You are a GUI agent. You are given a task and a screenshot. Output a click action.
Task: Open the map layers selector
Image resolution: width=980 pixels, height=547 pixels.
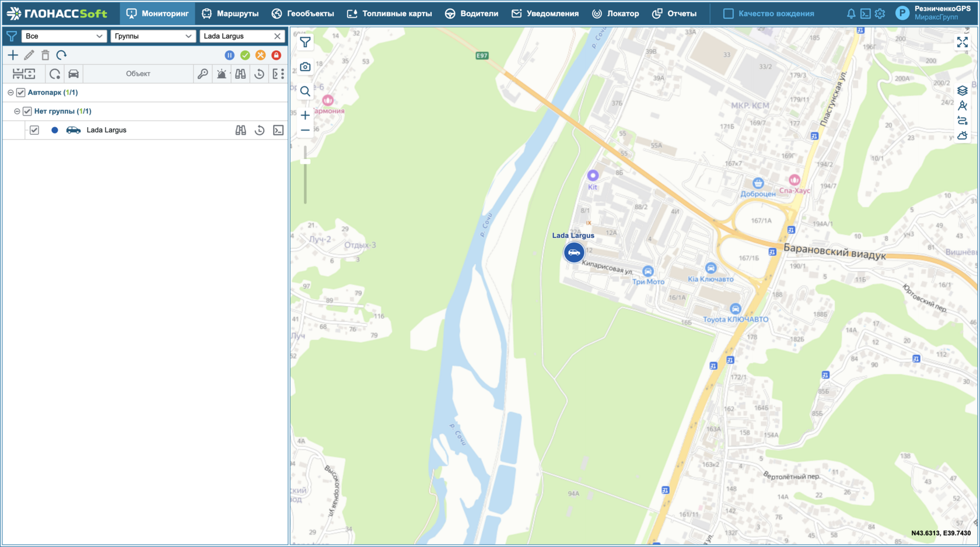(x=963, y=90)
